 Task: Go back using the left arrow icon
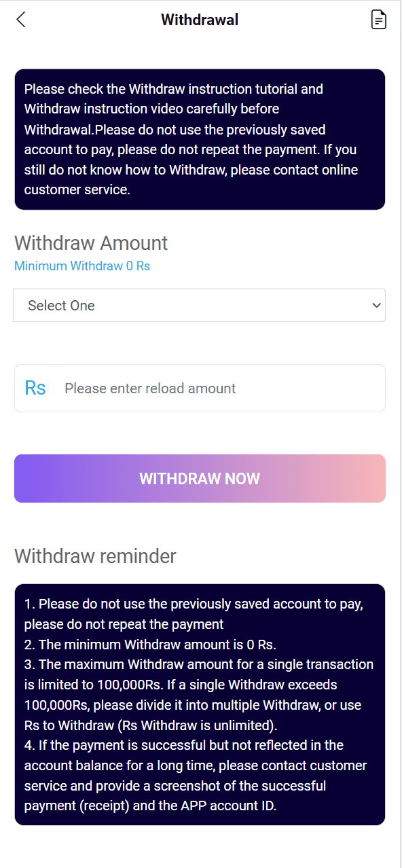20,20
